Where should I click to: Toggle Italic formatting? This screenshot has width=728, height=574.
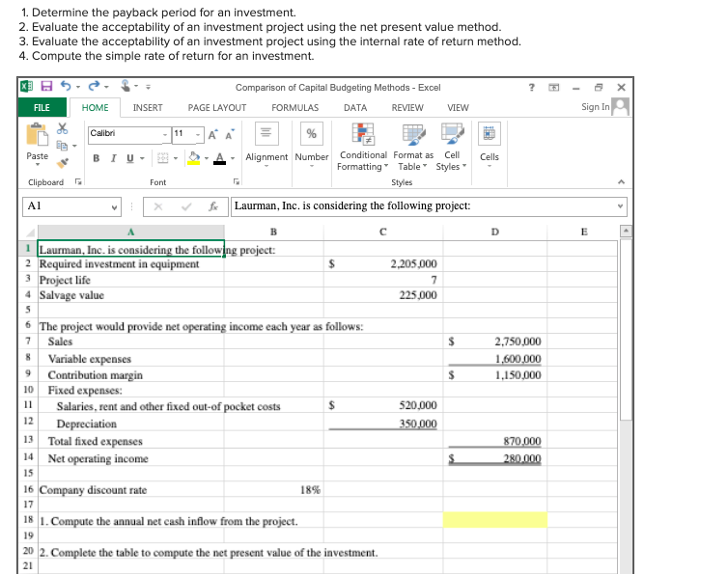113,158
